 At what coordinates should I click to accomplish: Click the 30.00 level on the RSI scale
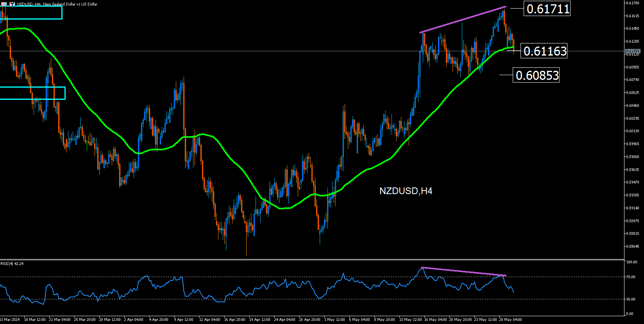tap(630, 299)
